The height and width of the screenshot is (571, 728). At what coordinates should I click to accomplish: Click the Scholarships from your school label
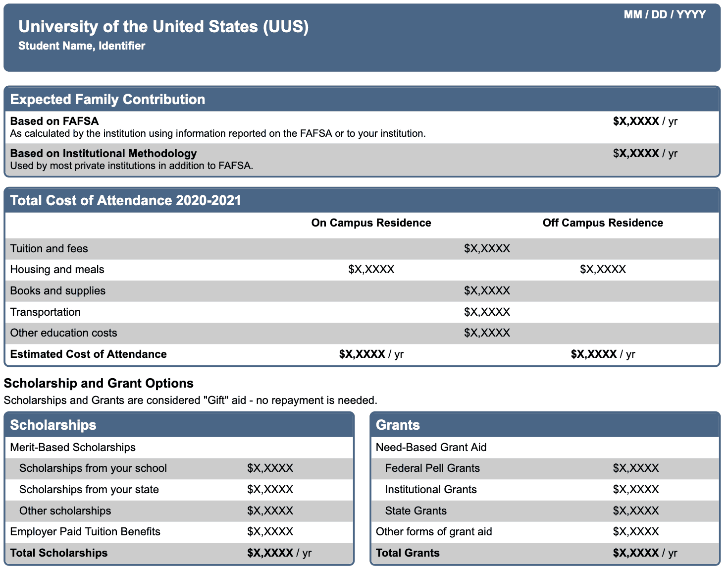[x=93, y=468]
